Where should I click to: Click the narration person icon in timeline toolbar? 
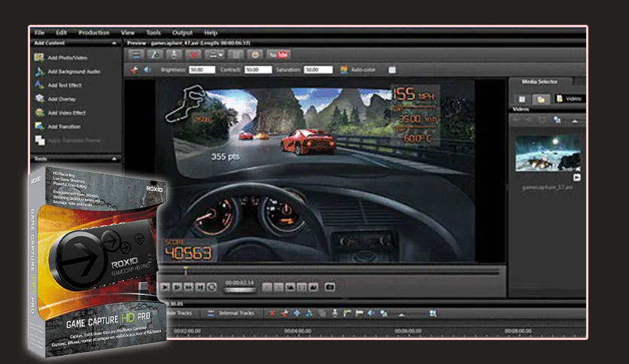[335, 314]
